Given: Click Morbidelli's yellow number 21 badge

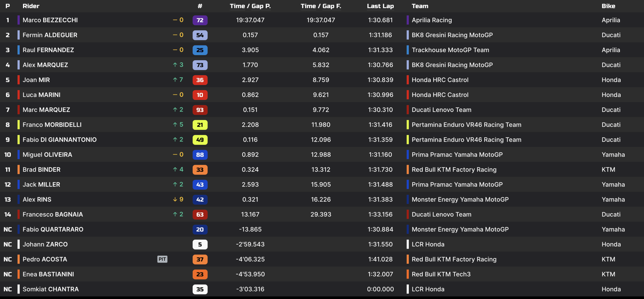Looking at the screenshot, I should pyautogui.click(x=200, y=125).
